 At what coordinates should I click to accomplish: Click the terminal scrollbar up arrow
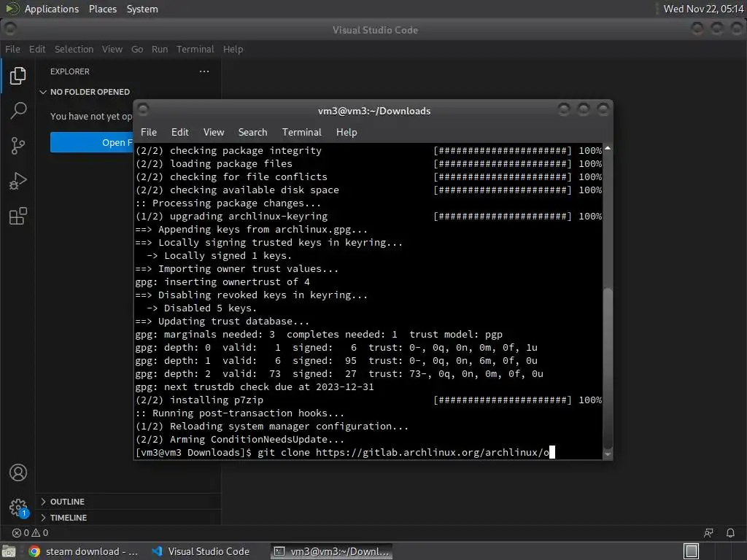pyautogui.click(x=608, y=148)
